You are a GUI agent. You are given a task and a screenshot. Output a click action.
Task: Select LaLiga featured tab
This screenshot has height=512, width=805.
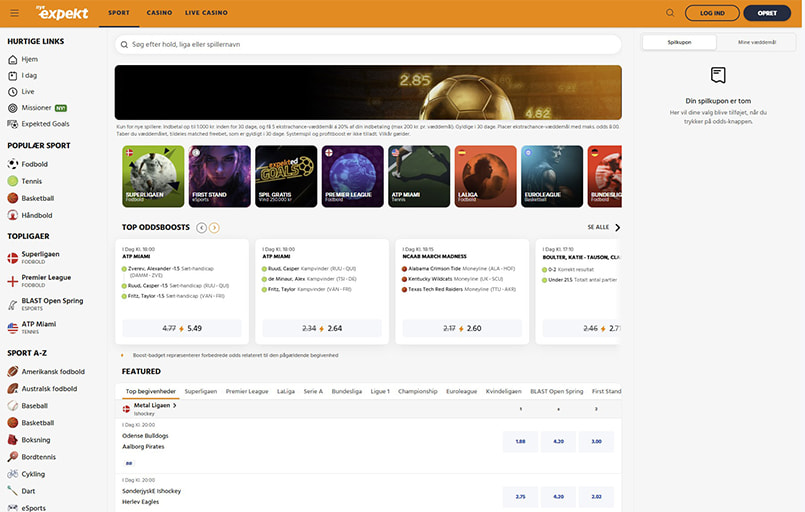point(286,391)
